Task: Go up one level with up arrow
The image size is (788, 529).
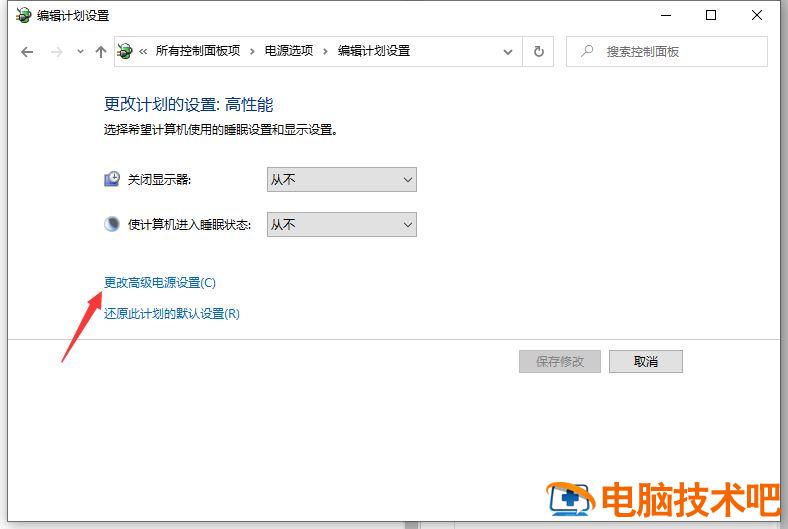Action: click(101, 51)
